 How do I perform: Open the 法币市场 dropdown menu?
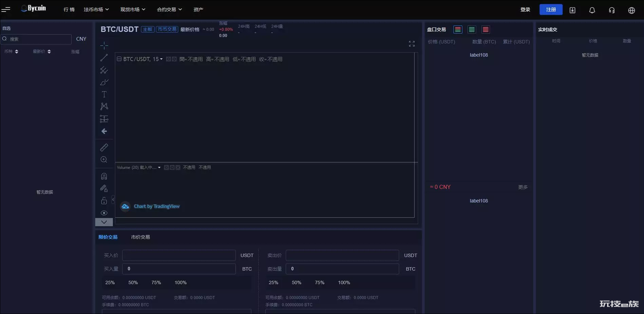coord(96,9)
